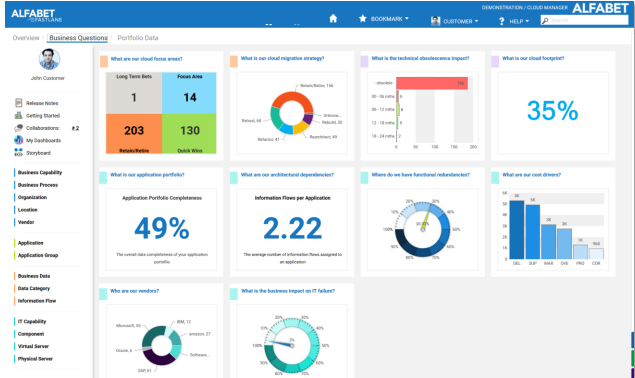Open Information Flow in sidebar

(x=36, y=301)
